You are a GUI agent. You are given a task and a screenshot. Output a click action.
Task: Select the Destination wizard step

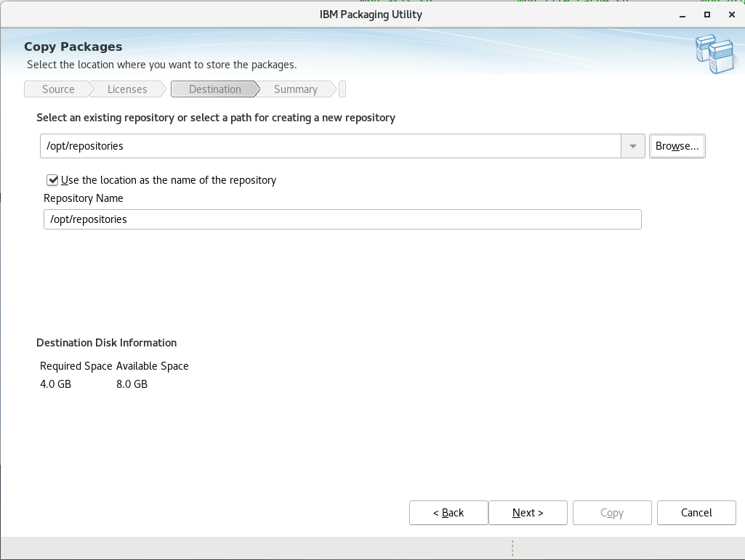214,89
